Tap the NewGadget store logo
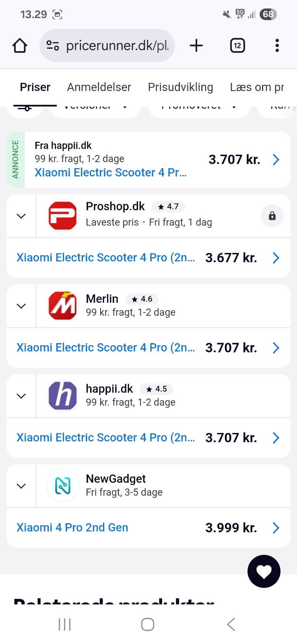This screenshot has height=644, width=297. pyautogui.click(x=62, y=486)
